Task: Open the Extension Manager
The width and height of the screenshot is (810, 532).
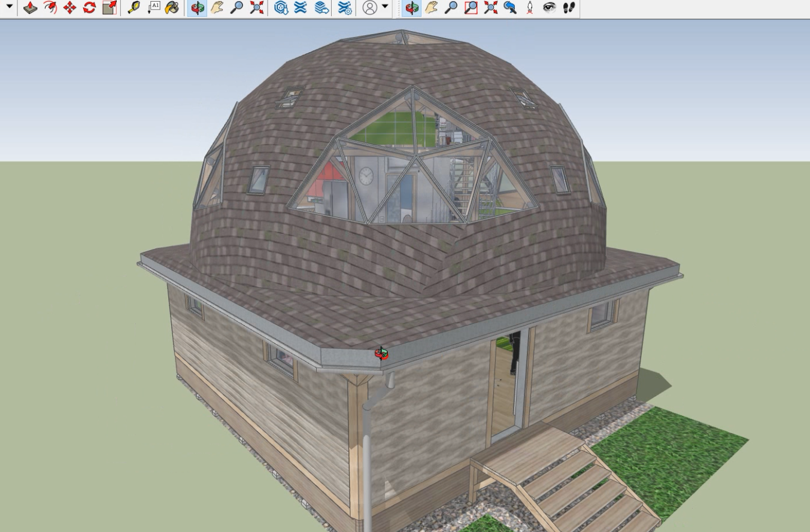Action: tap(345, 7)
